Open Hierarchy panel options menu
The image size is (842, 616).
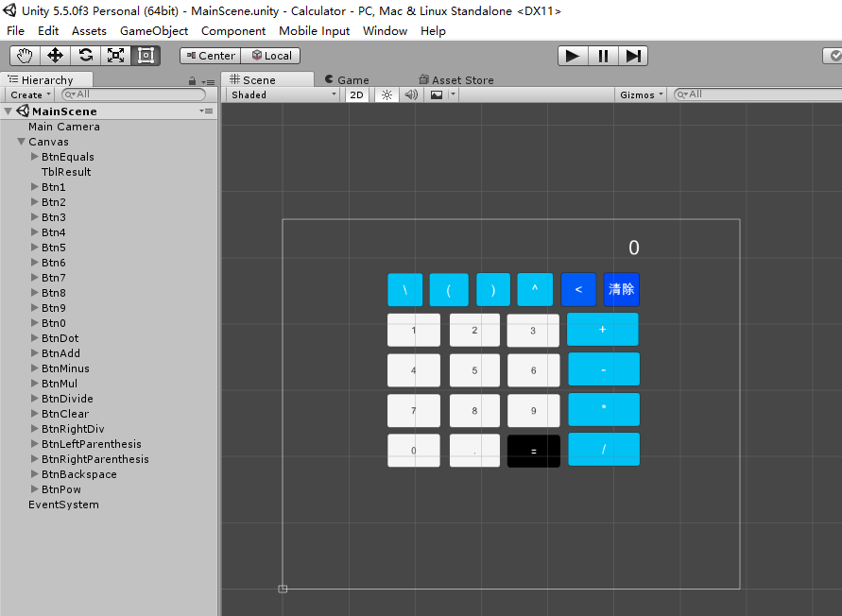[208, 81]
